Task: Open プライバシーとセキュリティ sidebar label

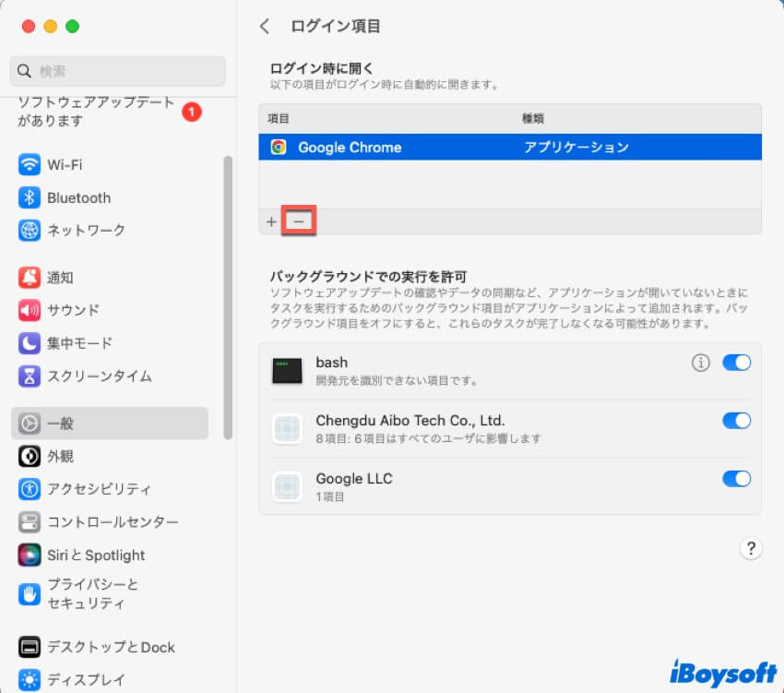Action: click(x=92, y=594)
